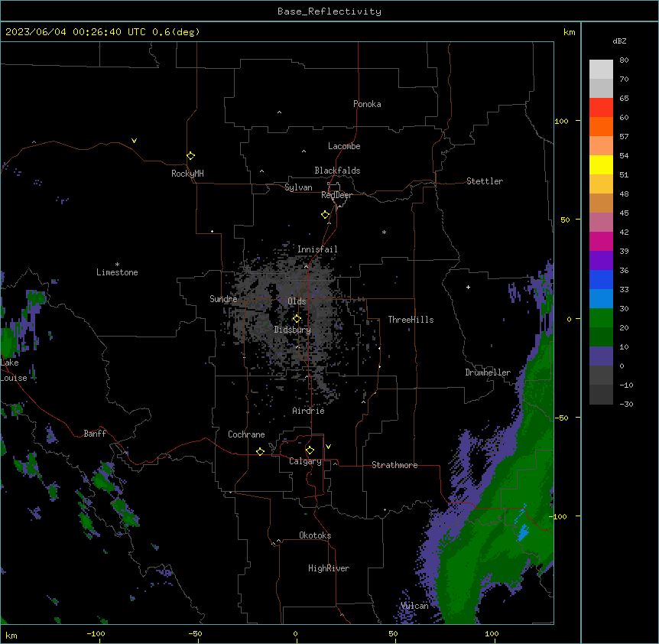Select the mauve pink 42-45 dBZ swatch
659x644 pixels.
click(601, 223)
